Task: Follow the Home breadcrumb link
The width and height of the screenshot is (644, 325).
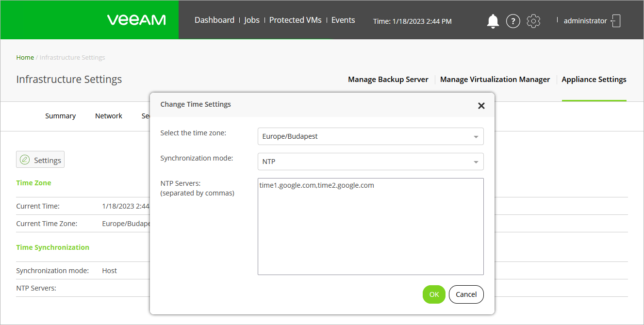Action: (x=25, y=57)
